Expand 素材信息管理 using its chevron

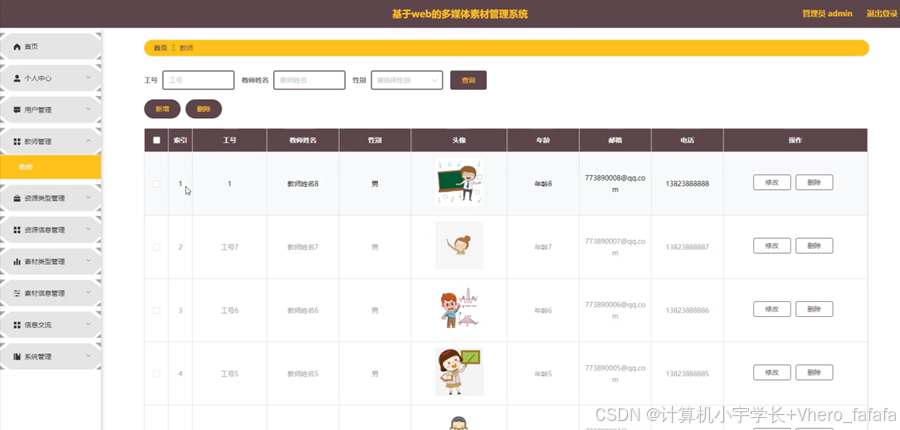pyautogui.click(x=88, y=293)
